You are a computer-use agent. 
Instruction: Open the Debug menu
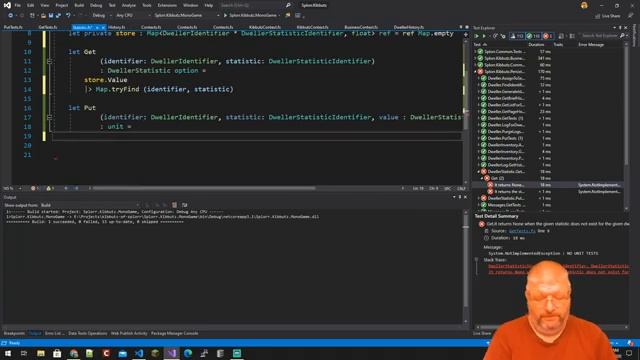pos(96,5)
